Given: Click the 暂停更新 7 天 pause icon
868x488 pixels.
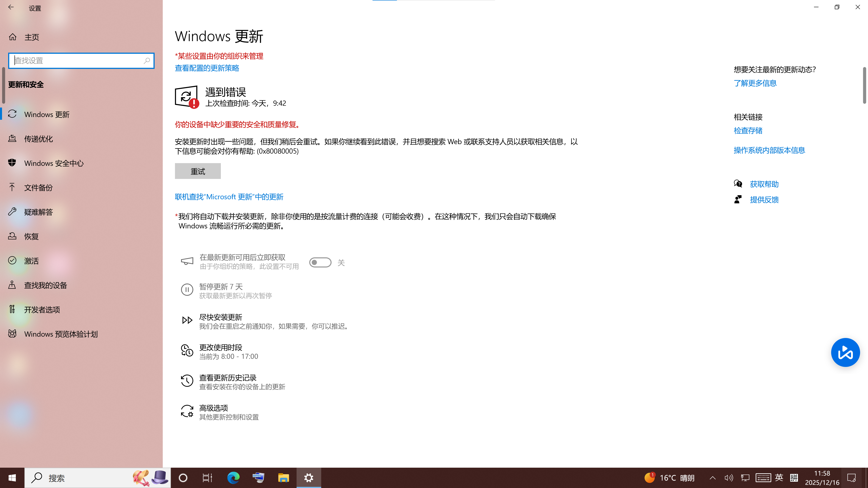Looking at the screenshot, I should (x=187, y=290).
